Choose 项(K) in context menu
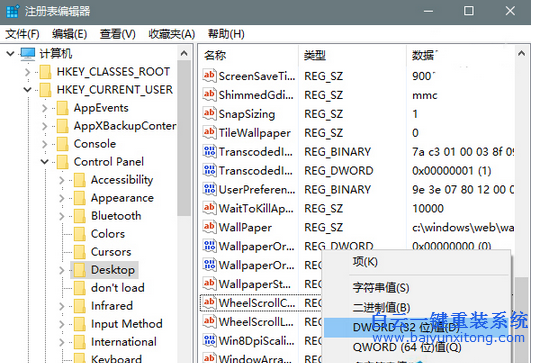 pos(416,262)
